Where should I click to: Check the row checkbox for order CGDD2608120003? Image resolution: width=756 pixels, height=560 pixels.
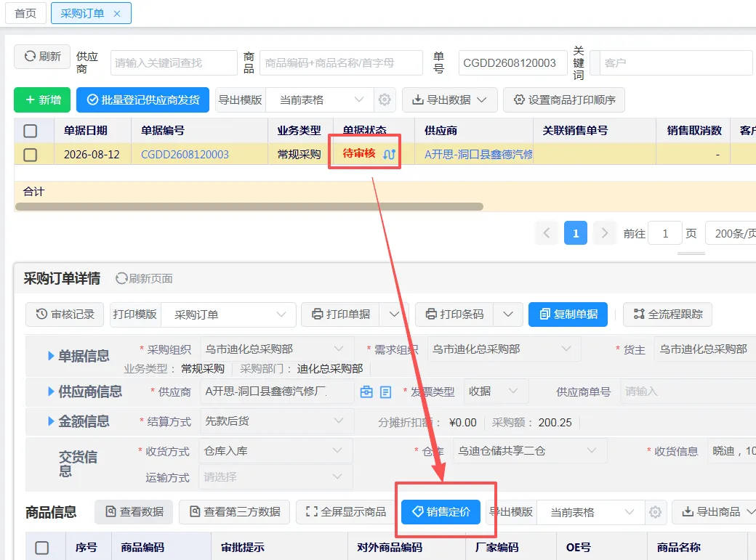31,155
